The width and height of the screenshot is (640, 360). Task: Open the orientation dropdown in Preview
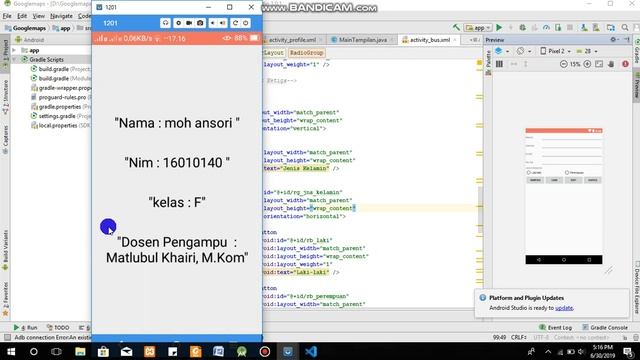pyautogui.click(x=523, y=51)
